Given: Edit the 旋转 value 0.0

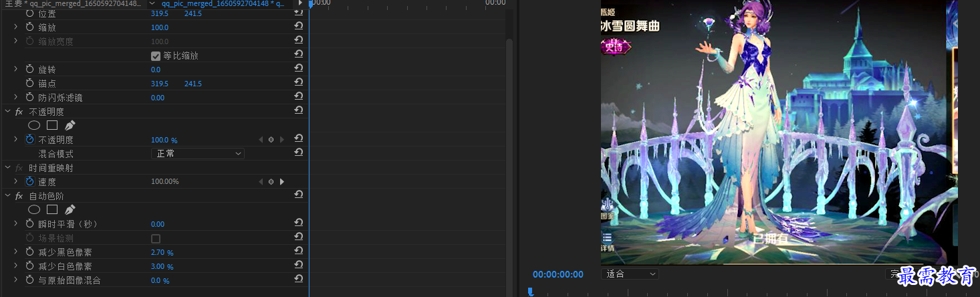Looking at the screenshot, I should [x=156, y=70].
